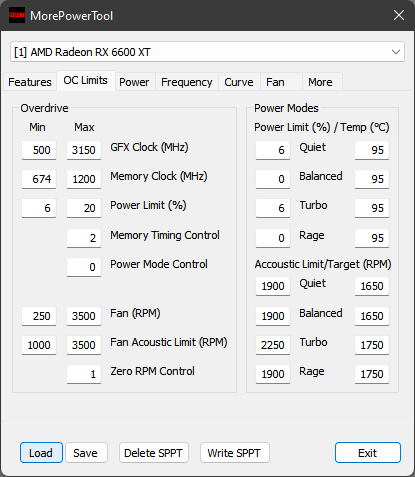
Task: Edit Overdrive Power Limit max field 20
Action: pos(84,208)
